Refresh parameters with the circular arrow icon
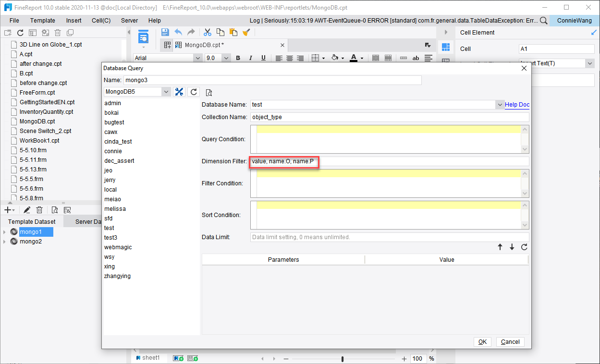The height and width of the screenshot is (364, 600). (x=524, y=247)
